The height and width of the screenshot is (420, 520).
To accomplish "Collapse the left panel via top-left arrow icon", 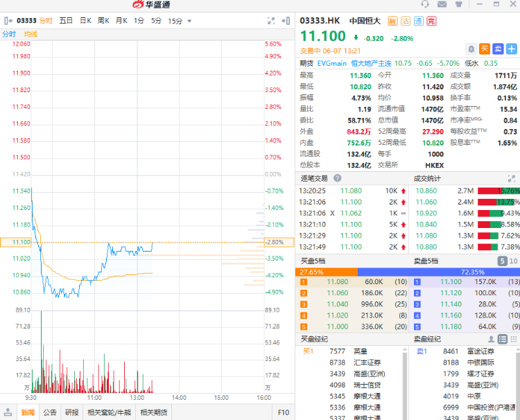I will [x=8, y=21].
